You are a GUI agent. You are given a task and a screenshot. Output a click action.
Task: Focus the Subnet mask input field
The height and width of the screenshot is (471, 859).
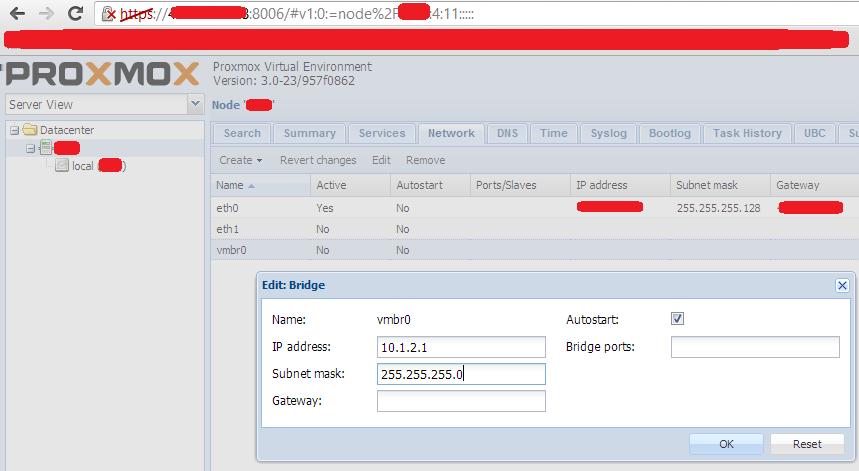[461, 374]
